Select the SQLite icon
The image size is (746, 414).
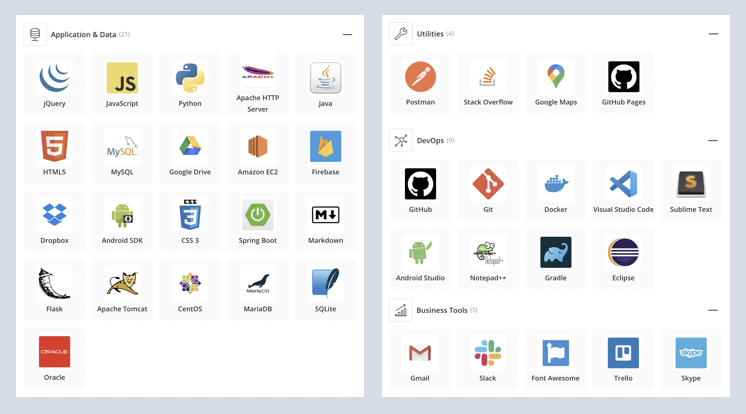(325, 284)
